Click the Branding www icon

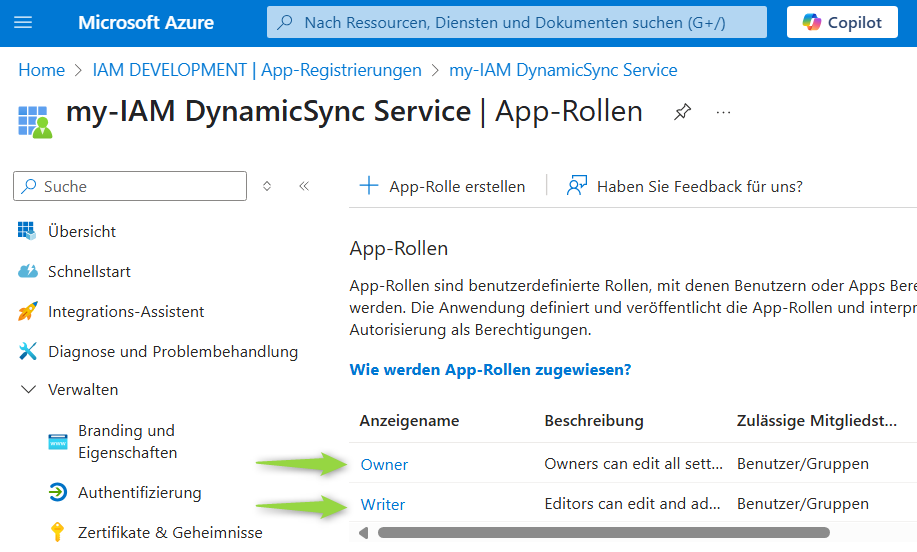click(x=58, y=441)
